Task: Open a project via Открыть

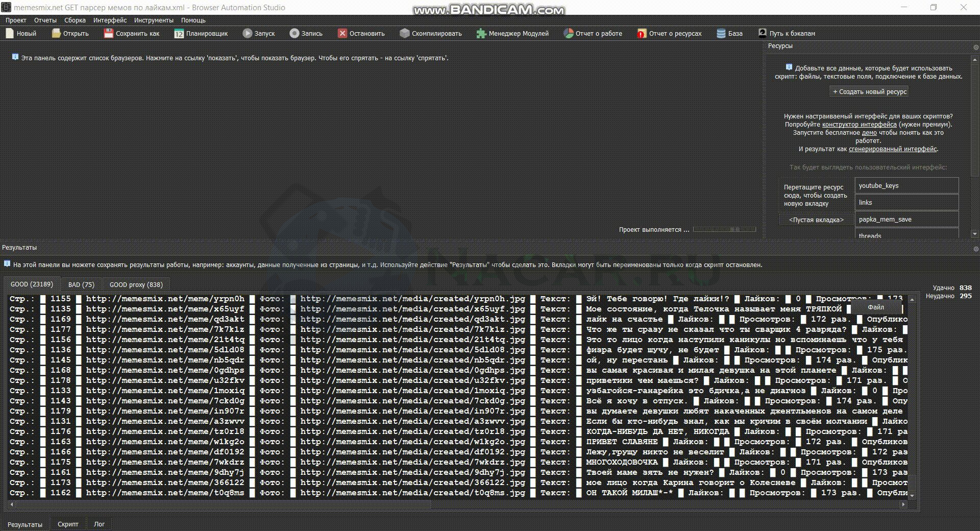Action: [70, 33]
